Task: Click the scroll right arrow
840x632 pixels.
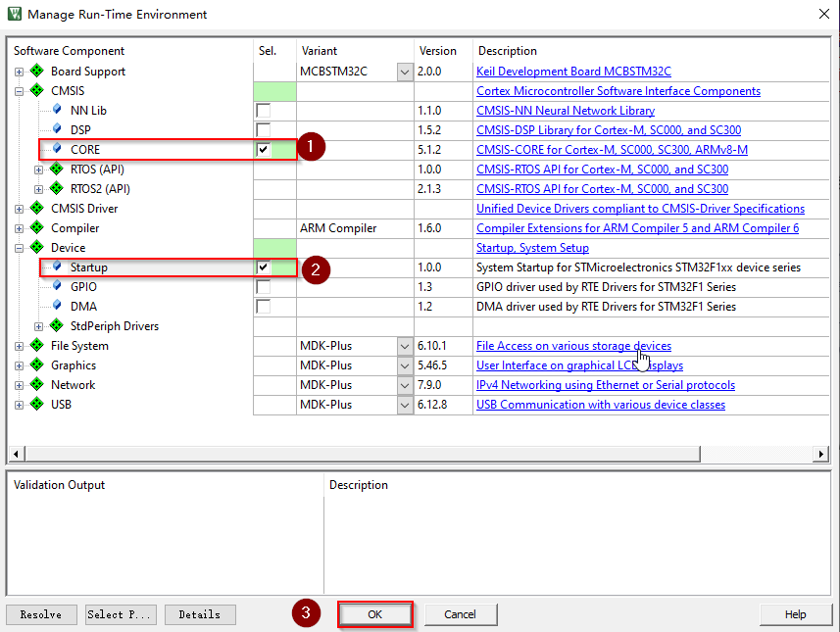Action: tap(820, 454)
